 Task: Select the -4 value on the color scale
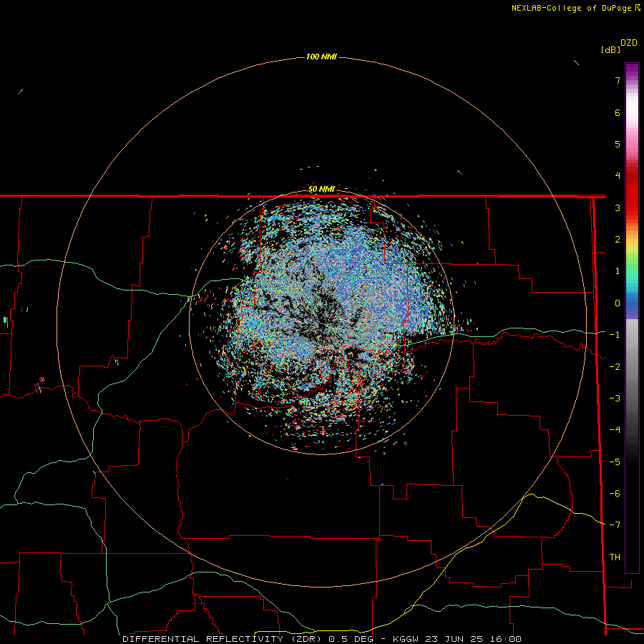tap(615, 430)
